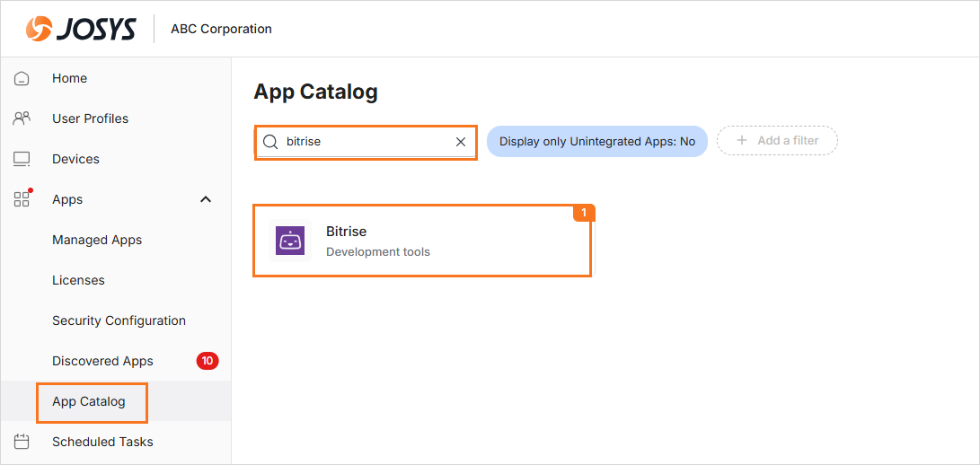Click the purple Bitrise logo icon

point(290,241)
